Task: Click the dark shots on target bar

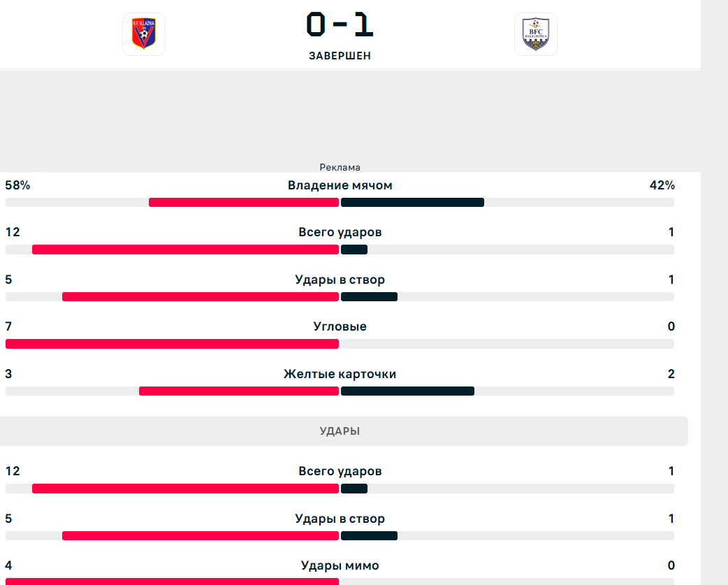Action: 369,296
